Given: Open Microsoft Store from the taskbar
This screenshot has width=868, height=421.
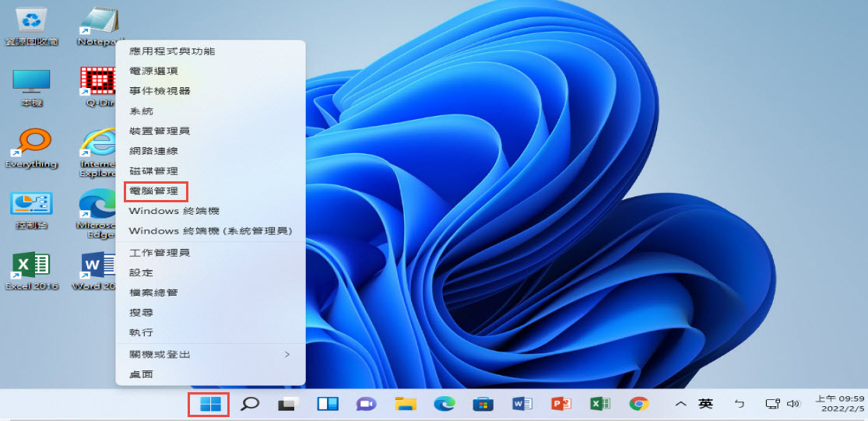Looking at the screenshot, I should point(483,404).
